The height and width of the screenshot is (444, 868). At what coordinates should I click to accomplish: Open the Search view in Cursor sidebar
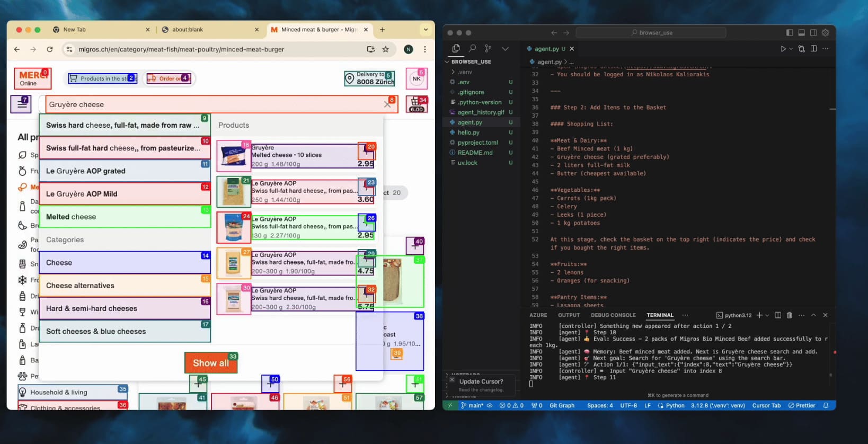(x=472, y=49)
